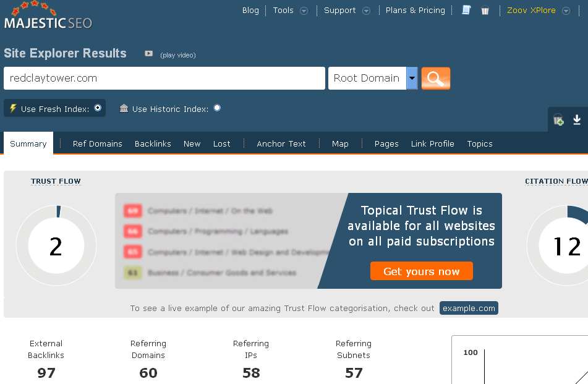
Task: Click the Referring Domains value 60
Action: pos(148,373)
